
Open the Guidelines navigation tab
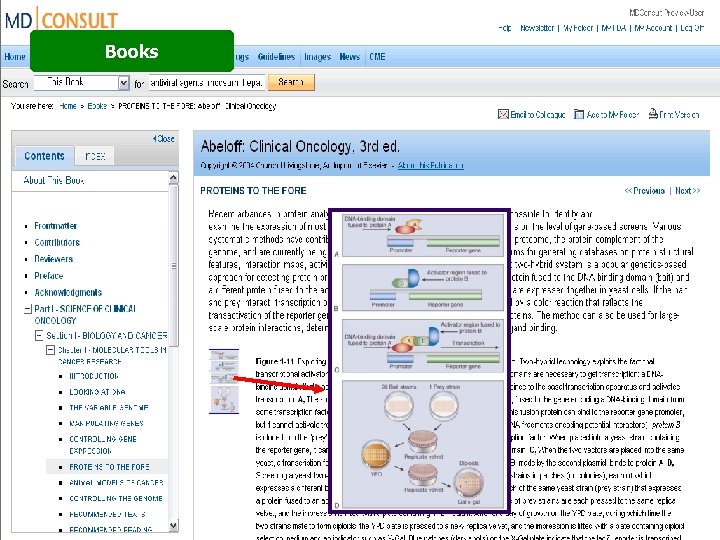(x=276, y=57)
